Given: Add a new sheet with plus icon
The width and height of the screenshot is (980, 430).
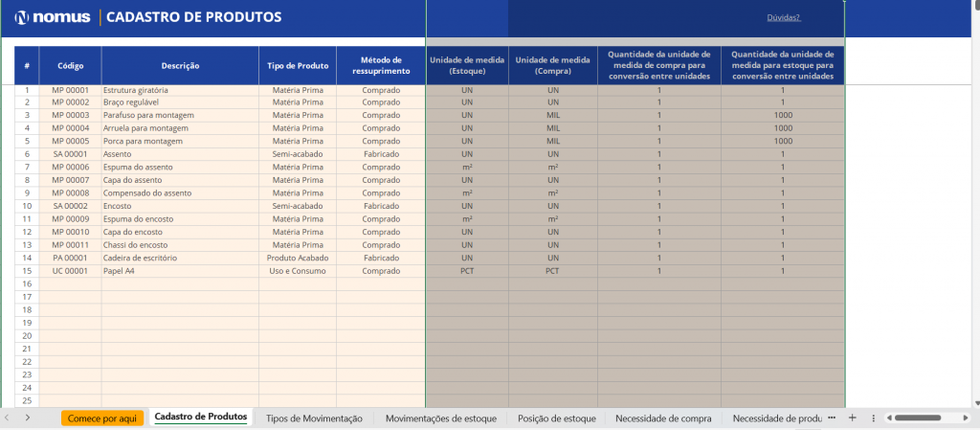Looking at the screenshot, I should pyautogui.click(x=852, y=419).
